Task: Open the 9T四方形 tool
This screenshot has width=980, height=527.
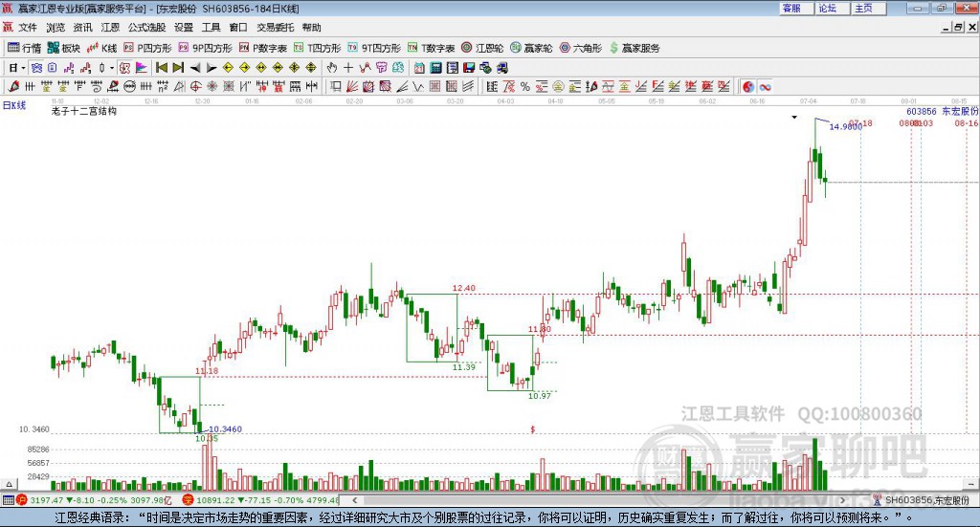Action: [x=374, y=48]
